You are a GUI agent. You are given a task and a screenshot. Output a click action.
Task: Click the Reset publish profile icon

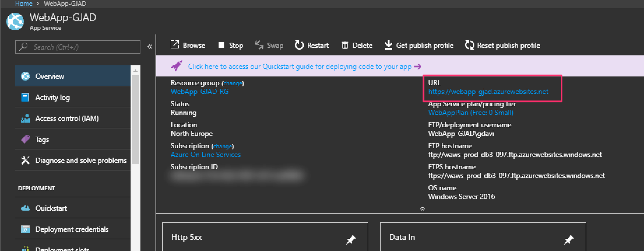tap(469, 45)
